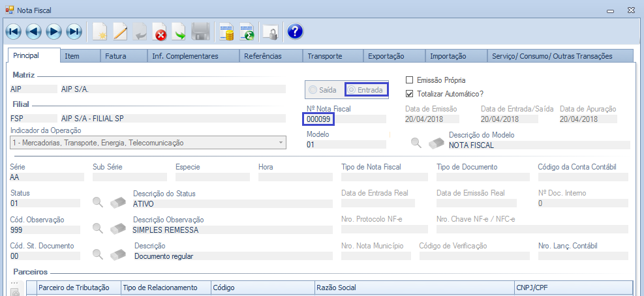This screenshot has width=644, height=296.
Task: Click the floppy disk save icon
Action: (201, 31)
